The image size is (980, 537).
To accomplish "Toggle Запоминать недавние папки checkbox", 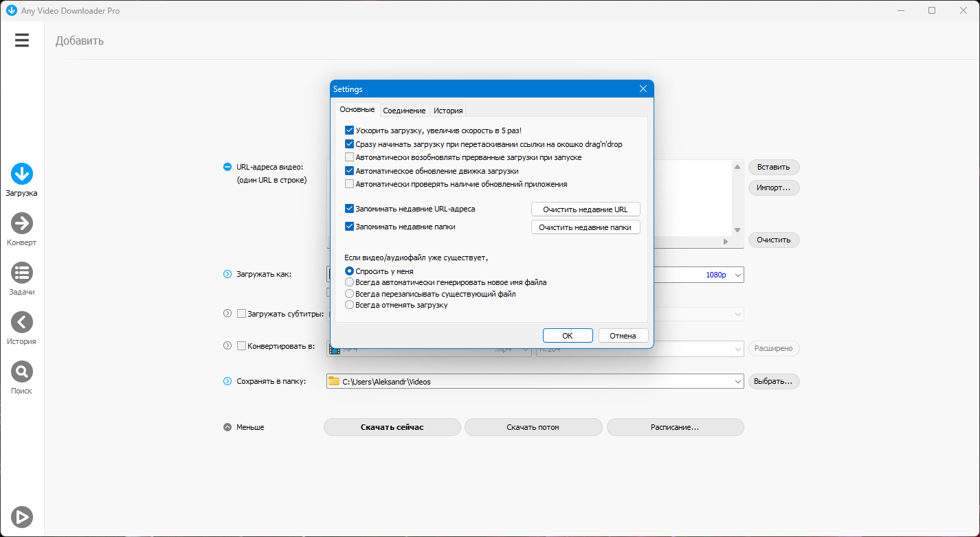I will pos(350,227).
